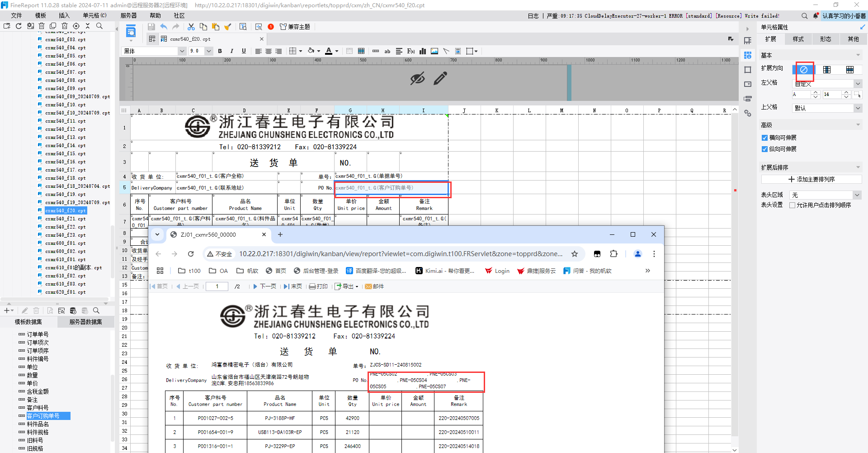
Task: Click the Bold formatting icon
Action: point(220,51)
